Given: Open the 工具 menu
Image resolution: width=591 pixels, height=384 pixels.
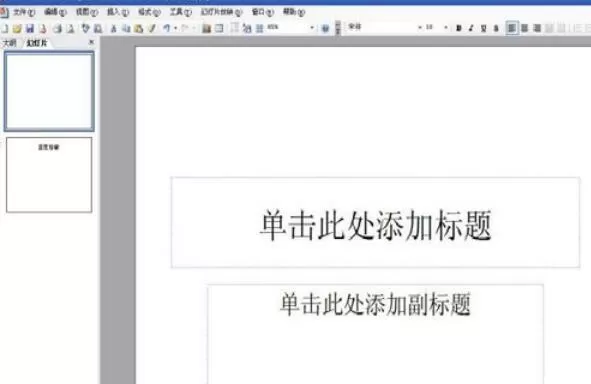Looking at the screenshot, I should click(x=181, y=12).
